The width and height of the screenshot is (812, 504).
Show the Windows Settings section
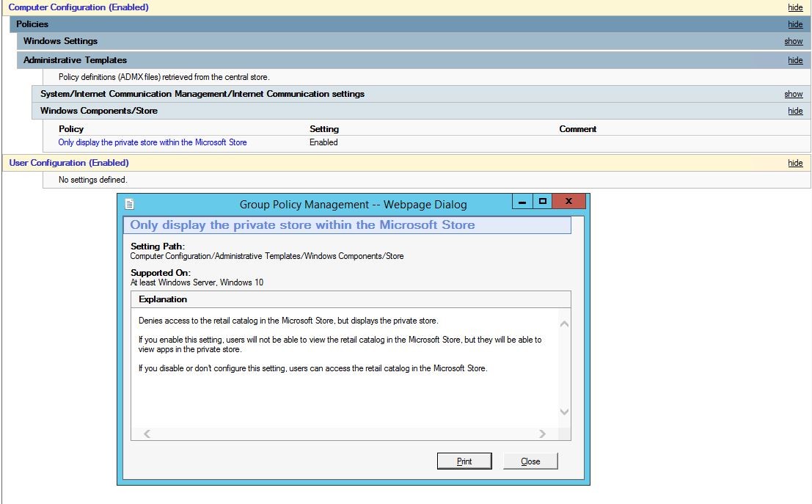coord(794,41)
